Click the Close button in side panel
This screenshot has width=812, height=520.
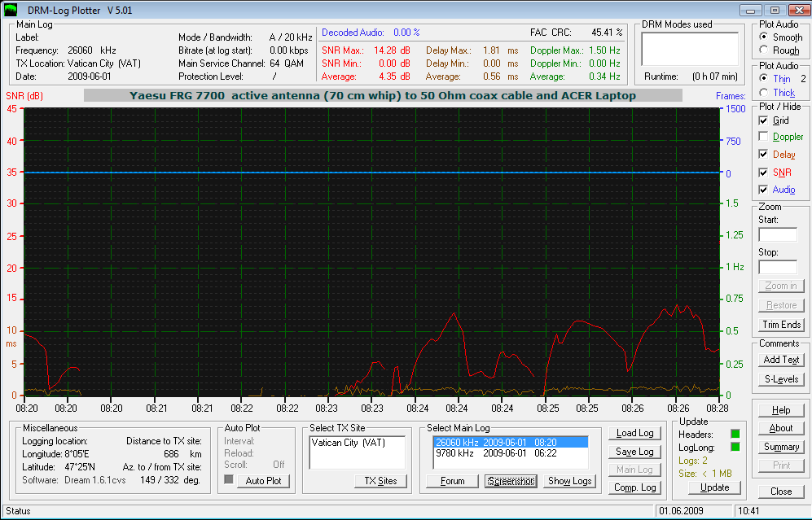pos(781,491)
